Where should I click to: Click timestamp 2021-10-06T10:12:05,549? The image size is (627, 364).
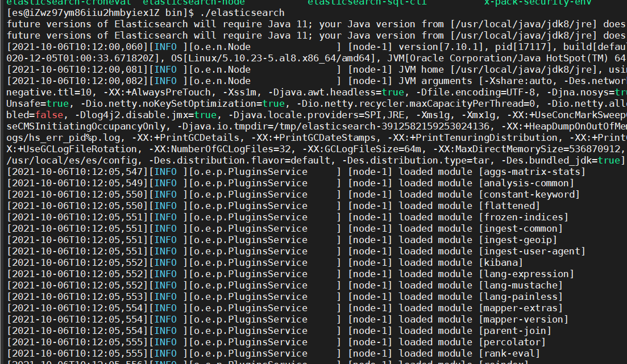tap(77, 183)
